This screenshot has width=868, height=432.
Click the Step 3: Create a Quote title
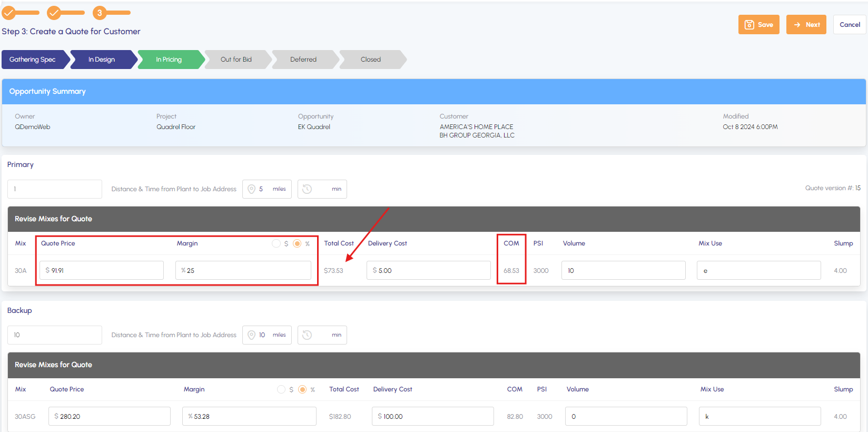click(71, 32)
